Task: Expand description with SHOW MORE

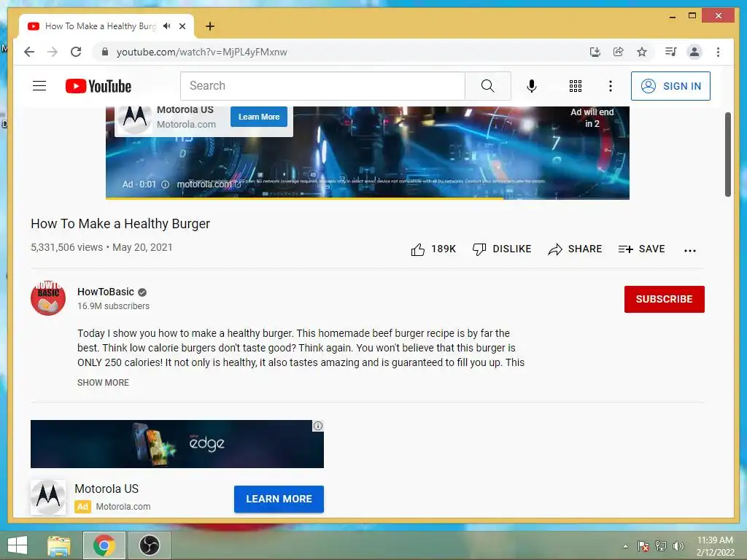Action: coord(103,382)
